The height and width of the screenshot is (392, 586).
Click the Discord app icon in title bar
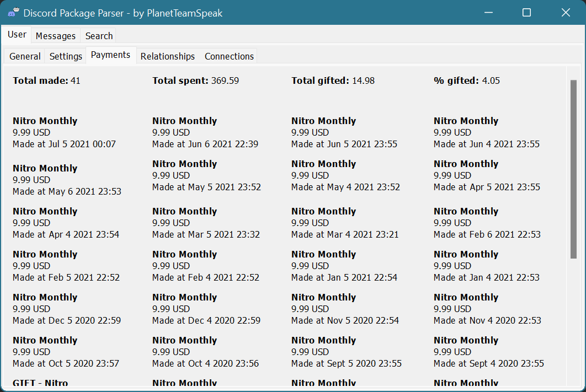(13, 13)
